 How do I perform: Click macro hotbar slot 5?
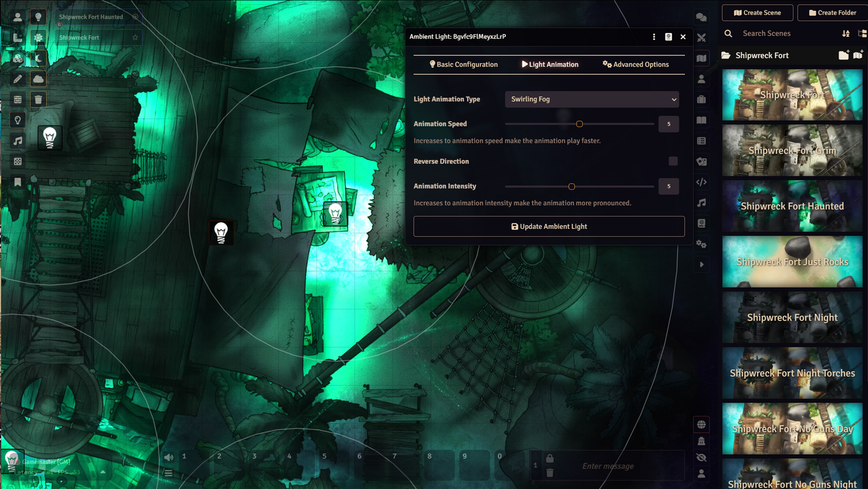point(333,465)
